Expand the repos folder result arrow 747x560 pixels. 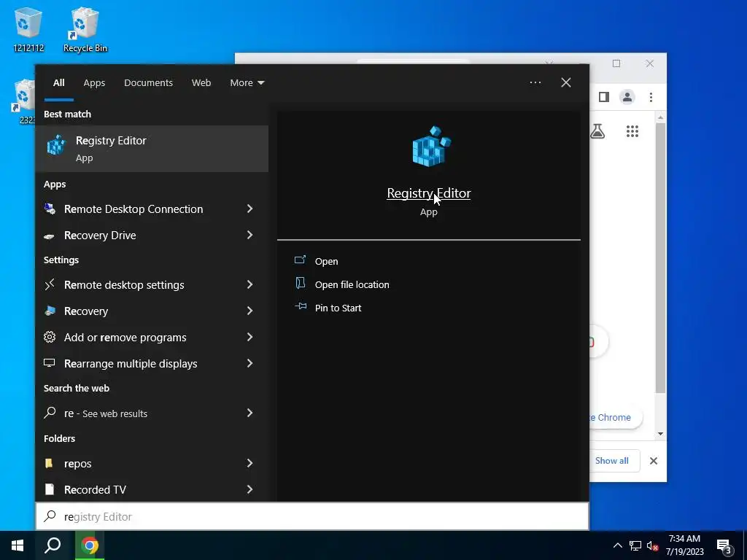[249, 463]
